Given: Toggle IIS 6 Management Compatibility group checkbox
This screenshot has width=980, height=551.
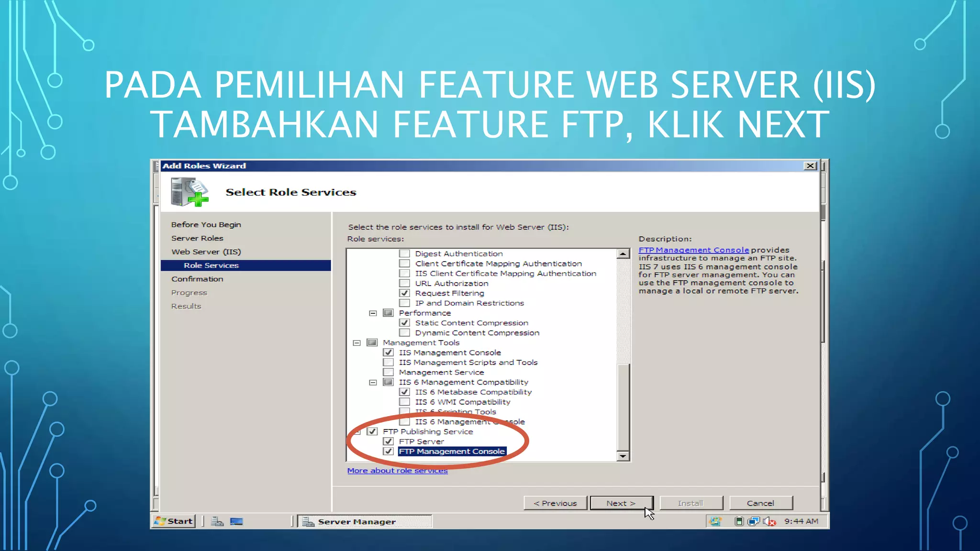Looking at the screenshot, I should coord(388,382).
